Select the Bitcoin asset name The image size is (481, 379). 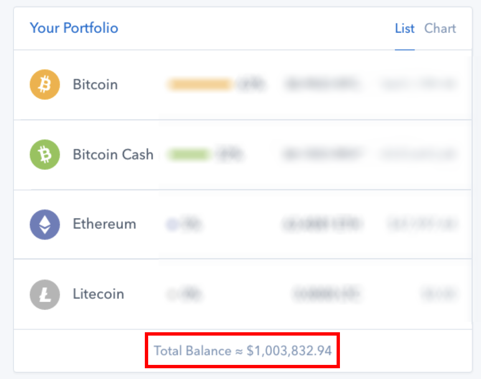[95, 85]
